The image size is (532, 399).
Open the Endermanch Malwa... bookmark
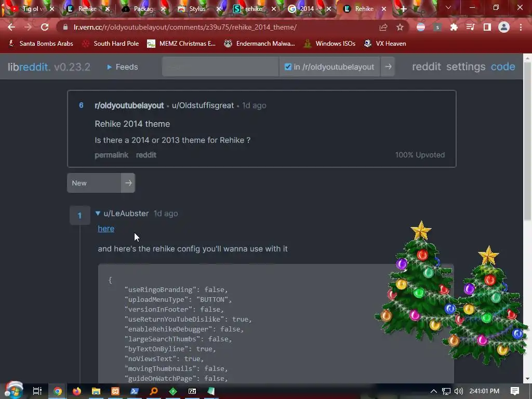tap(259, 44)
